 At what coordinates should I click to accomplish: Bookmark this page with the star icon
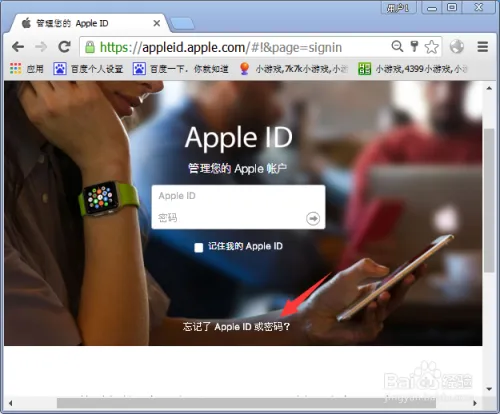[432, 47]
